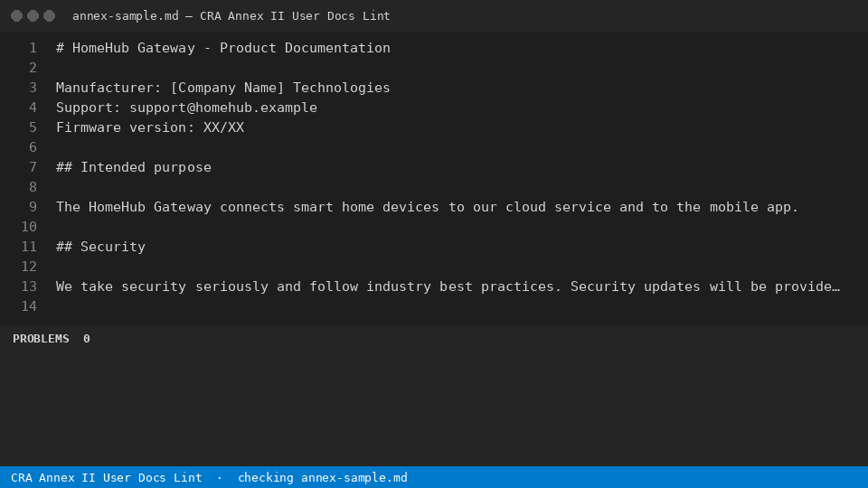Click 'checking annex-sample.md' status bar entry
868x488 pixels.
pos(322,477)
